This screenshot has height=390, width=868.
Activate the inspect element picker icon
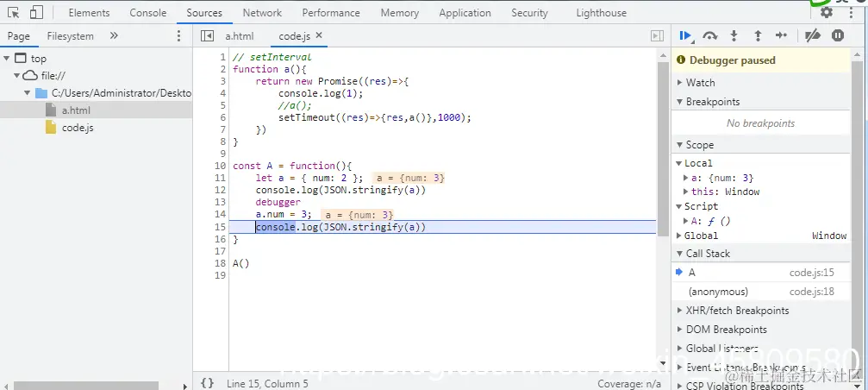pyautogui.click(x=13, y=12)
